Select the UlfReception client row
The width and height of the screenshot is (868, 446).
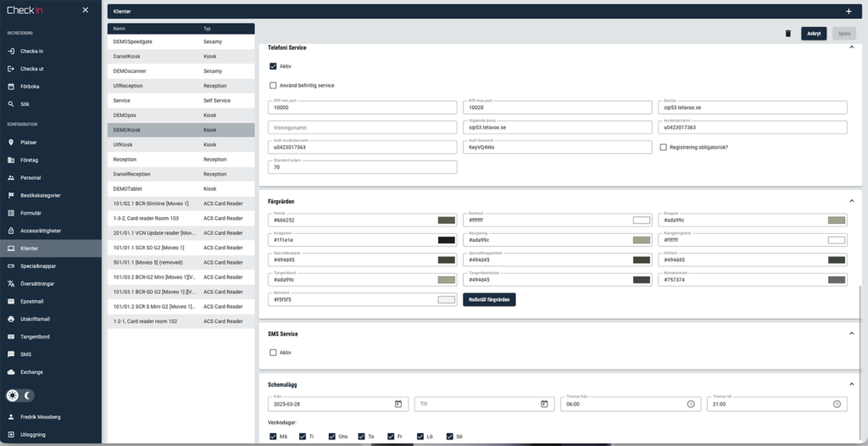pos(181,86)
